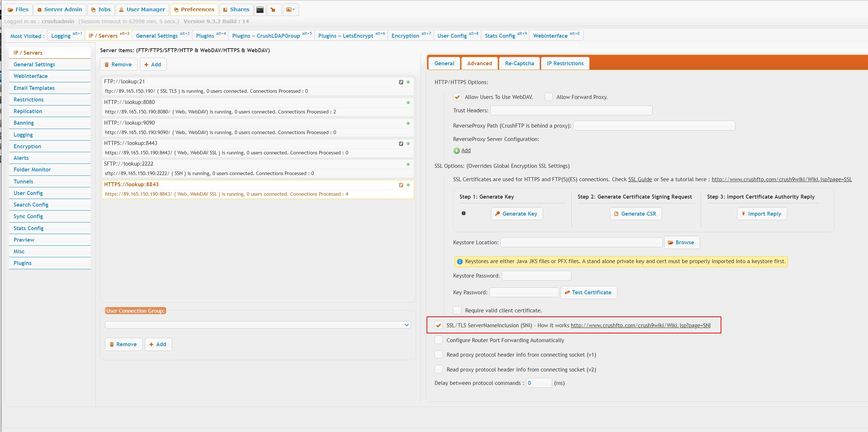Click the Keystore Password field
Image resolution: width=868 pixels, height=432 pixels.
pos(536,276)
